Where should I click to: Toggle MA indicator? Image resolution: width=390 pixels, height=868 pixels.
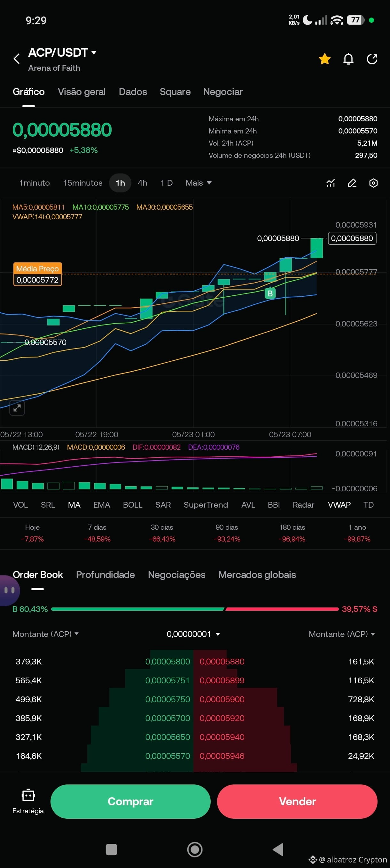(74, 505)
